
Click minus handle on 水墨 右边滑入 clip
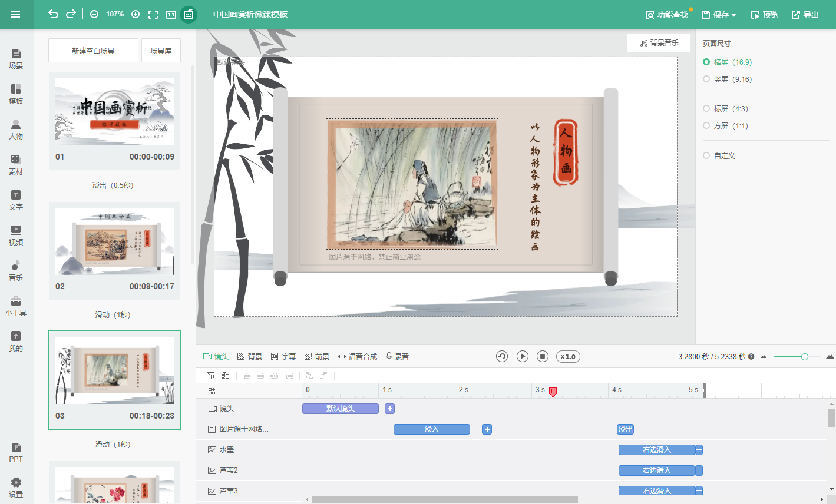click(699, 450)
